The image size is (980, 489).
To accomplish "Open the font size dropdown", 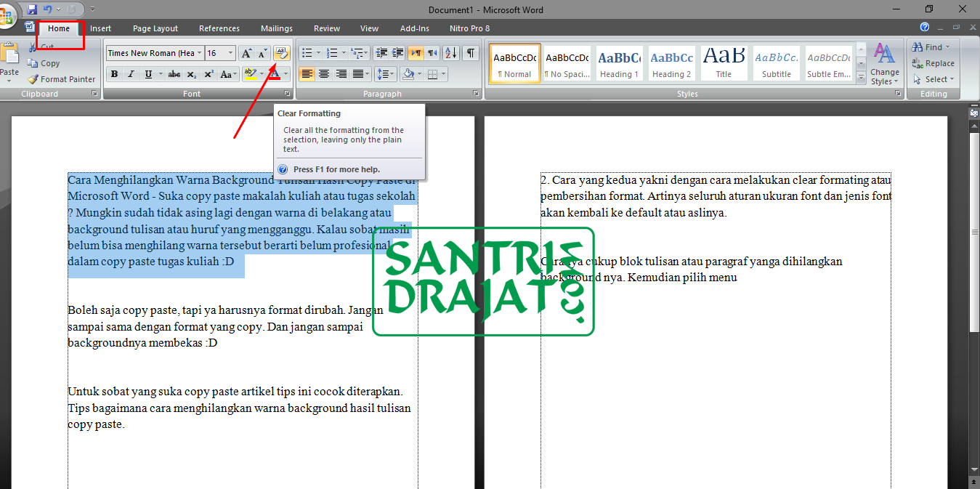I will [x=231, y=53].
